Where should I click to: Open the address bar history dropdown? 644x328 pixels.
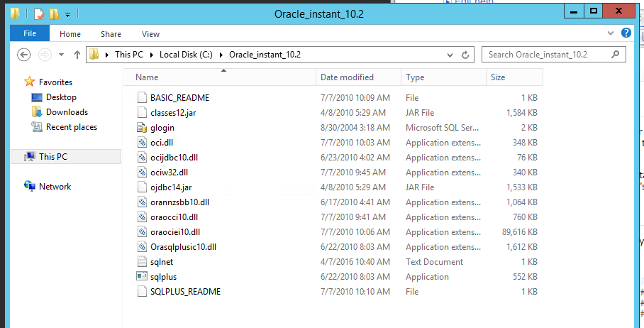tap(450, 55)
